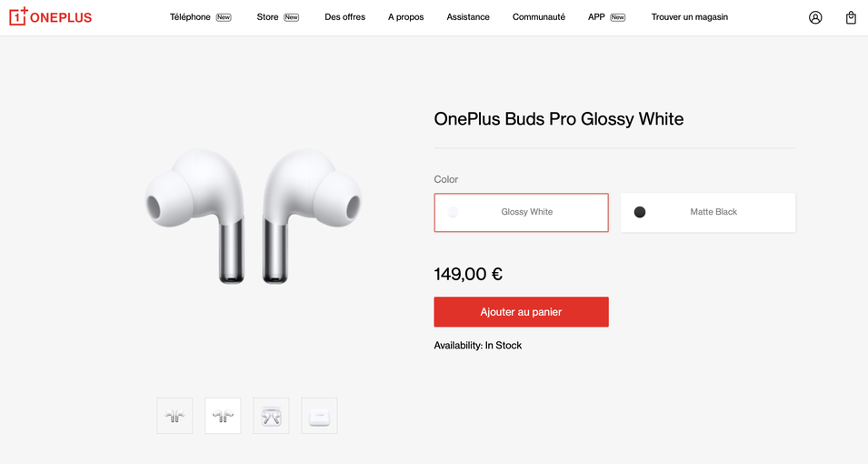Select the Matte Black color option

click(708, 212)
